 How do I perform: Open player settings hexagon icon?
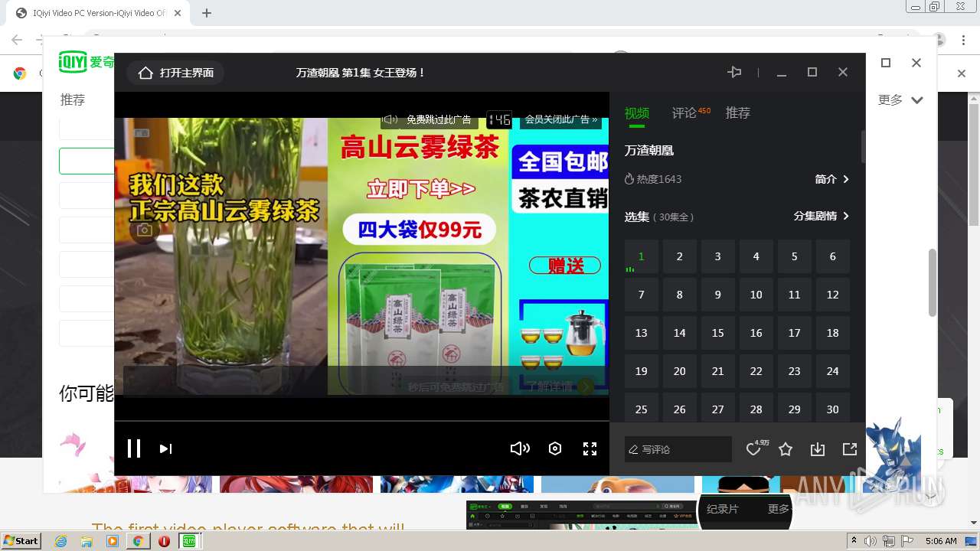tap(555, 448)
